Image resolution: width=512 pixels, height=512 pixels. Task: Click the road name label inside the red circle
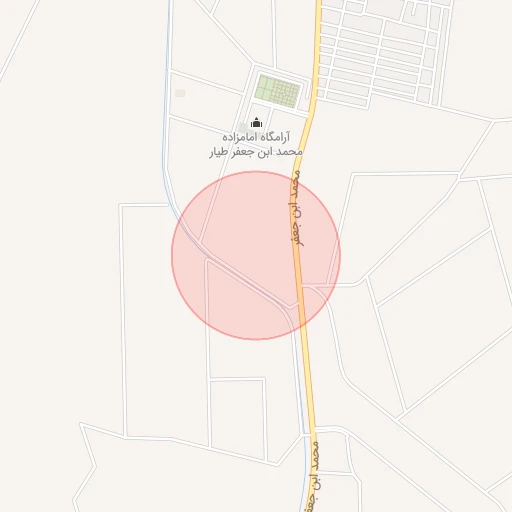tap(296, 208)
